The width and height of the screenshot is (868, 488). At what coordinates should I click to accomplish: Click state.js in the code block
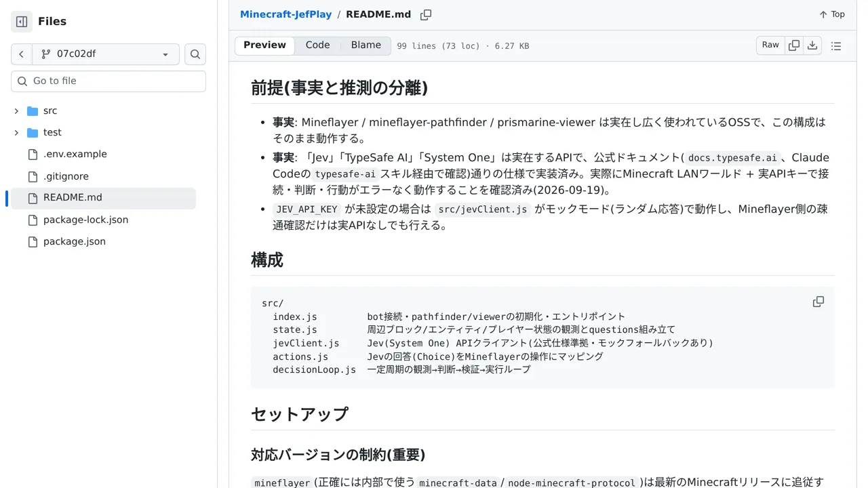click(295, 330)
